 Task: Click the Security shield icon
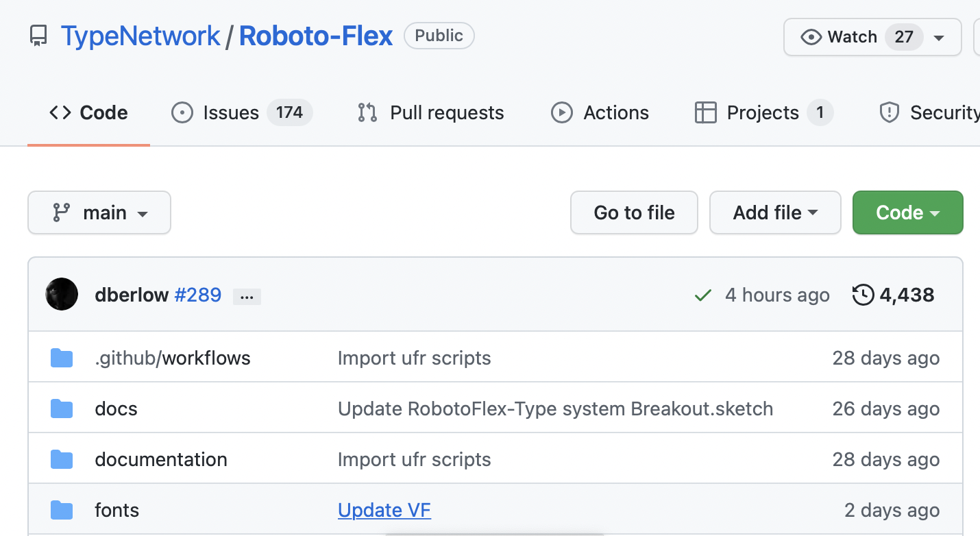(x=889, y=112)
